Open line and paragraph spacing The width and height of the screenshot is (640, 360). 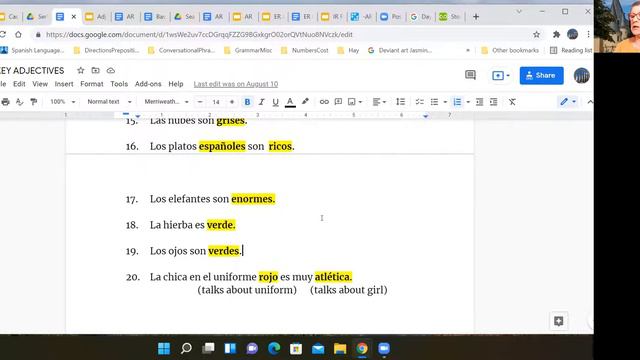click(400, 102)
